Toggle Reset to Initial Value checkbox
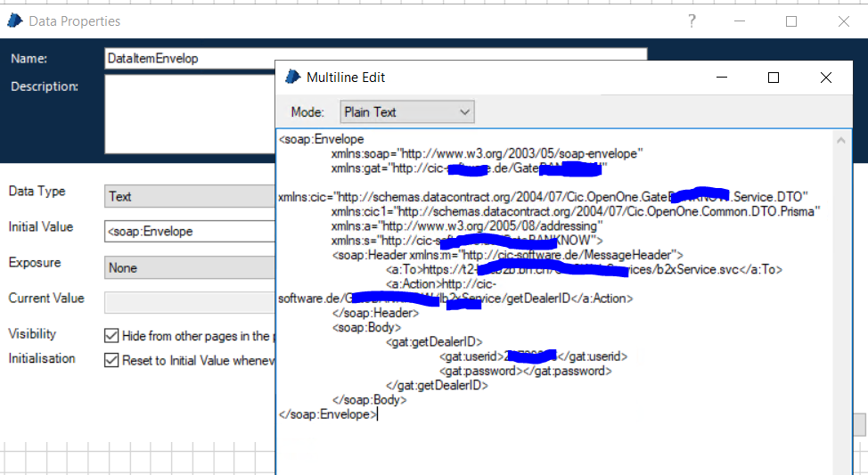 [x=111, y=361]
